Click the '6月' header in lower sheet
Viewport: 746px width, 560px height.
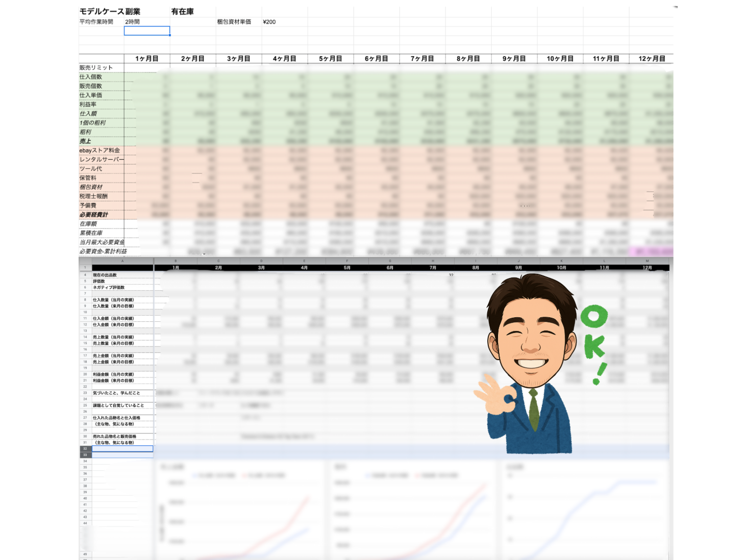click(x=390, y=268)
